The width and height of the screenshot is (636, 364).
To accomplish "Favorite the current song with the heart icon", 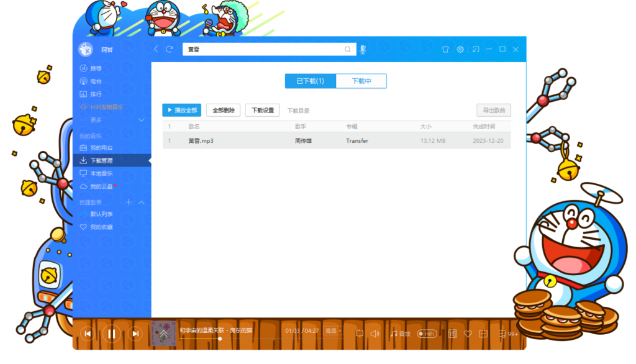I will [x=468, y=334].
